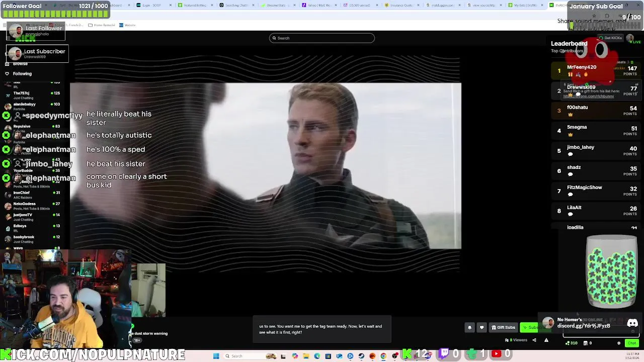The height and width of the screenshot is (362, 644).
Task: Open justjanoTV channel in sidebar
Action: [x=31, y=217]
